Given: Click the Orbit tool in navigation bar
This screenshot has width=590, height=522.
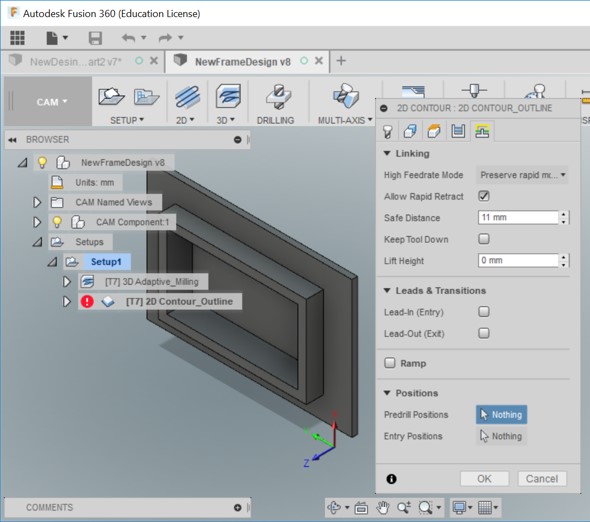Looking at the screenshot, I should click(x=333, y=507).
